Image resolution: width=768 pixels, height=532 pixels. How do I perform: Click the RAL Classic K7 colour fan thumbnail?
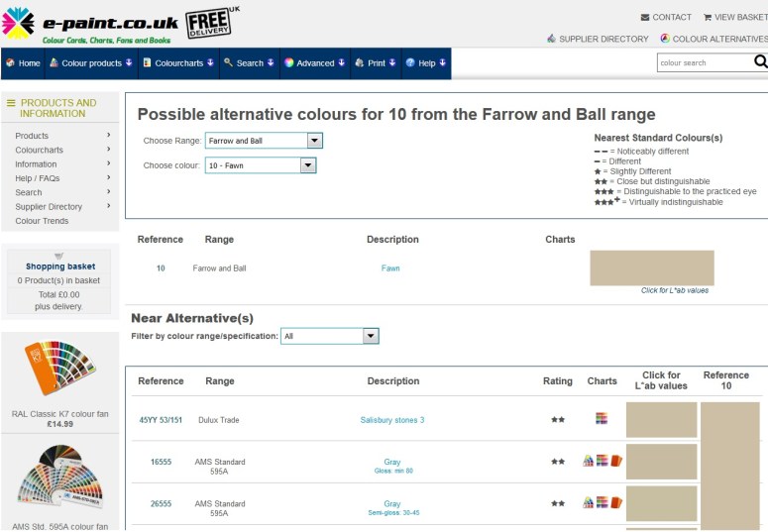(60, 371)
